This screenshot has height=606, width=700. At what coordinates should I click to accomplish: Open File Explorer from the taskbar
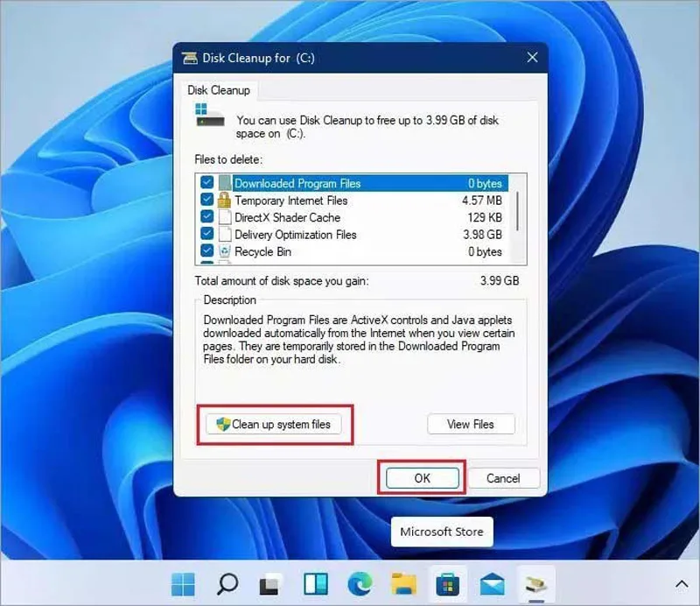click(403, 584)
